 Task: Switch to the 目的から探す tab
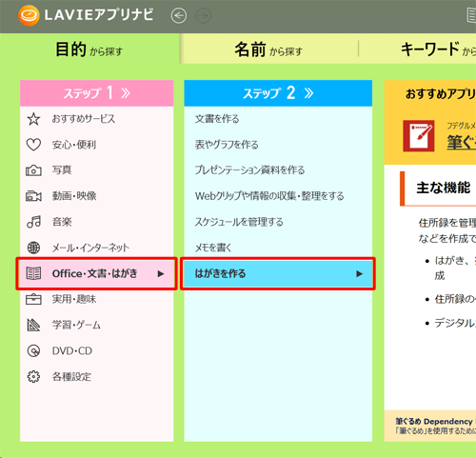tap(89, 50)
